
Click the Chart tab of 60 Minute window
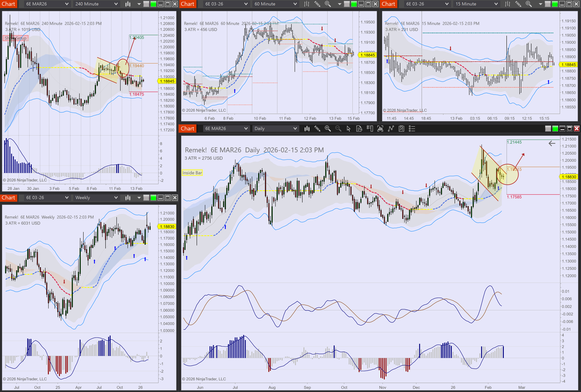point(188,4)
